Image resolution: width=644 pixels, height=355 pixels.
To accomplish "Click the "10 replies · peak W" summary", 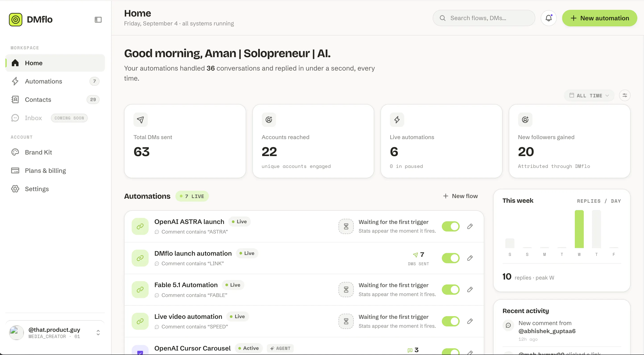I will [x=528, y=277].
